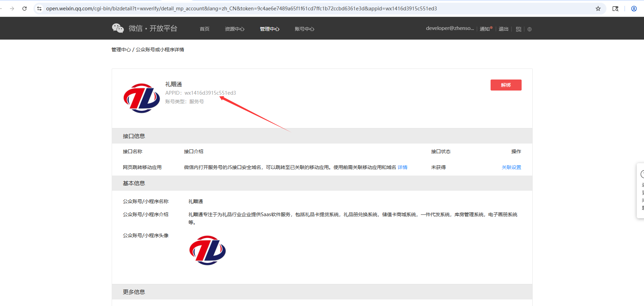644x306 pixels.
Task: Click the 关联设置 link
Action: click(511, 167)
